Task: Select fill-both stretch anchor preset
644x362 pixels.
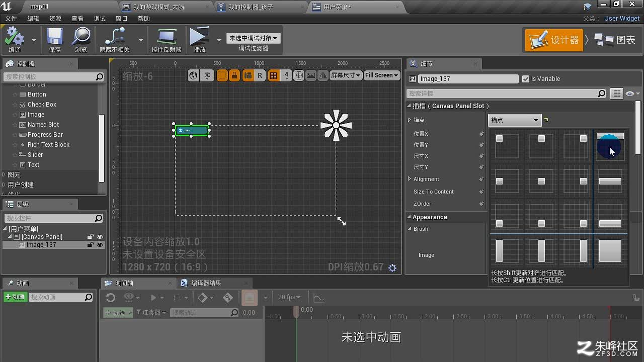Action: (x=610, y=250)
